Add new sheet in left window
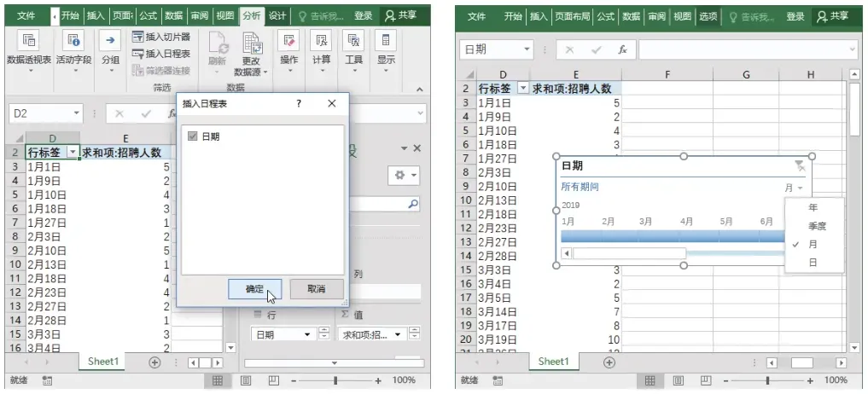Viewport: 868px width, 394px height. [x=154, y=362]
